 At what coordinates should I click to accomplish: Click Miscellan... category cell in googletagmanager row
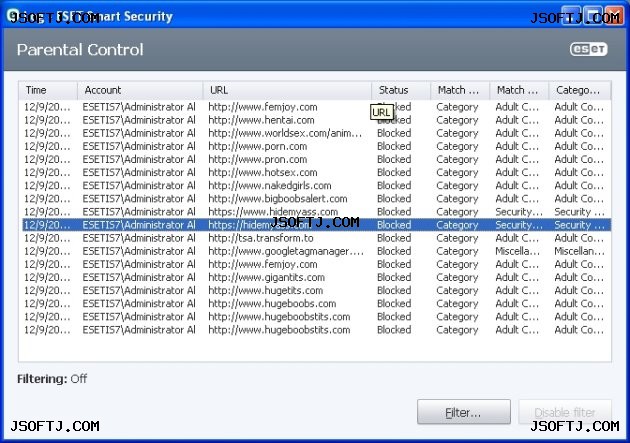579,251
